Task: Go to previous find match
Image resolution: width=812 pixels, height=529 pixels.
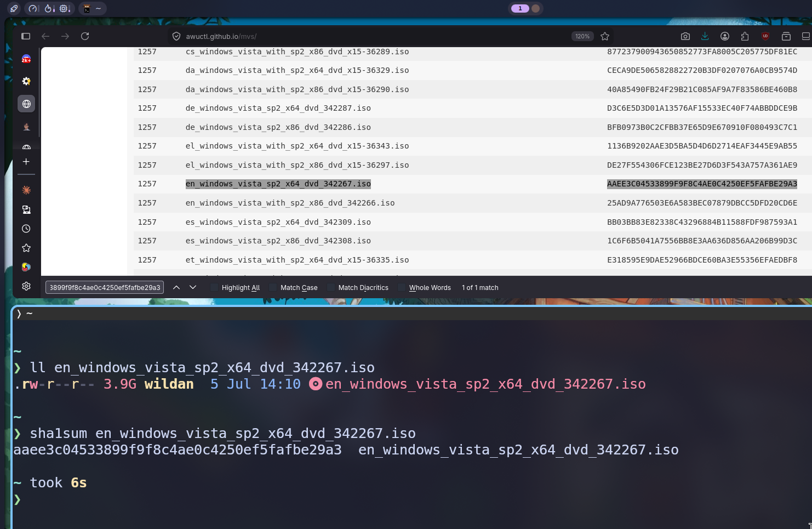Action: click(176, 287)
